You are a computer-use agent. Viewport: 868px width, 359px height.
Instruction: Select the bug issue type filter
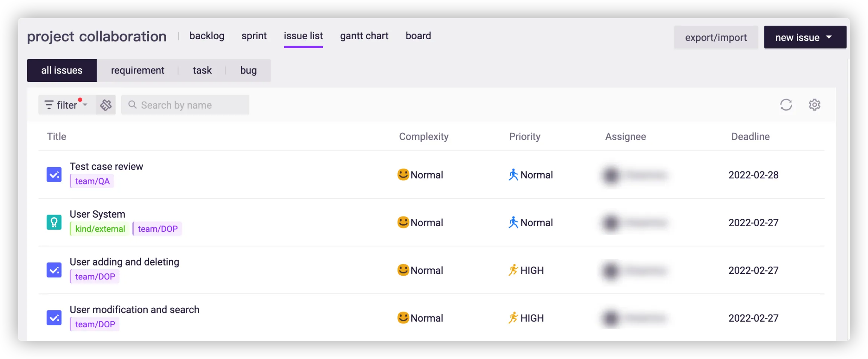point(248,71)
